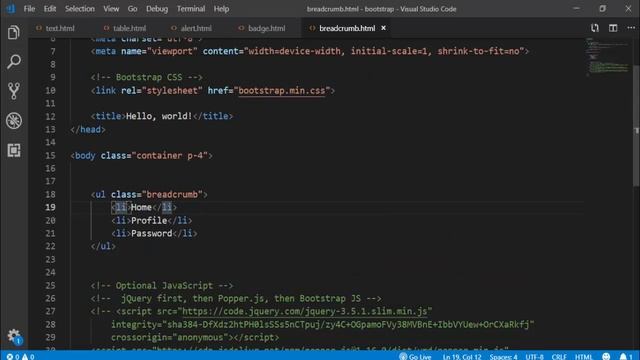Click the VS Code logo icon
This screenshot has width=640, height=360.
[x=10, y=9]
